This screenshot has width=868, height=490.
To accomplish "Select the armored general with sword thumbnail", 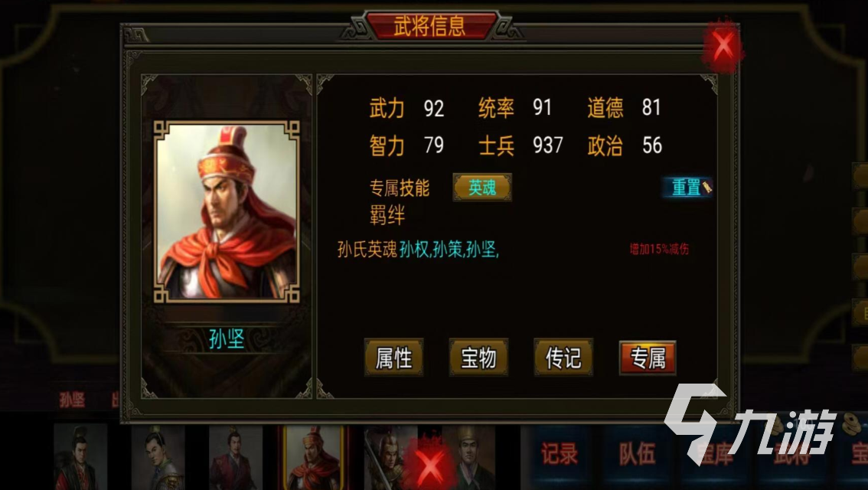I will click(x=387, y=457).
